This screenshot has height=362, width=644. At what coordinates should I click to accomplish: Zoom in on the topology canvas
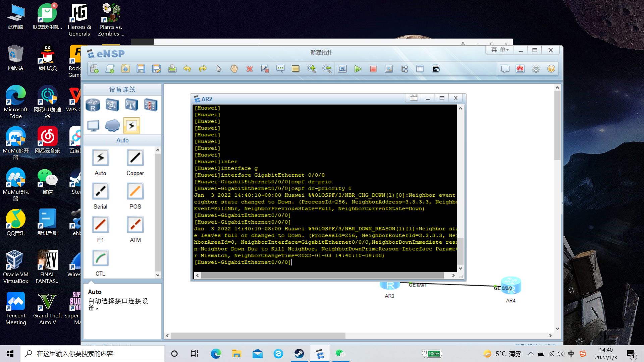[312, 69]
